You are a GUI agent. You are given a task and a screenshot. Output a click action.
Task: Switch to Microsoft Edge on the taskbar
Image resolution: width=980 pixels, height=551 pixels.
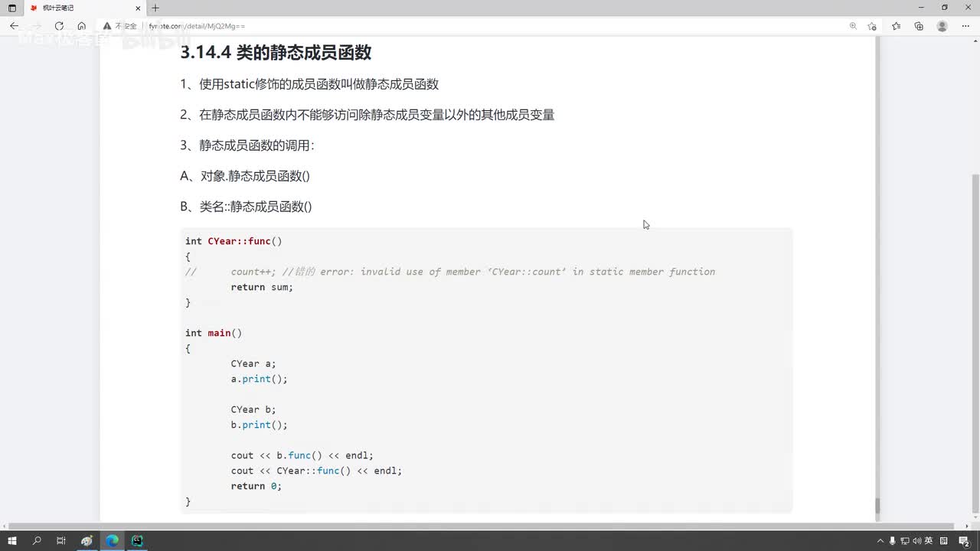pos(112,541)
